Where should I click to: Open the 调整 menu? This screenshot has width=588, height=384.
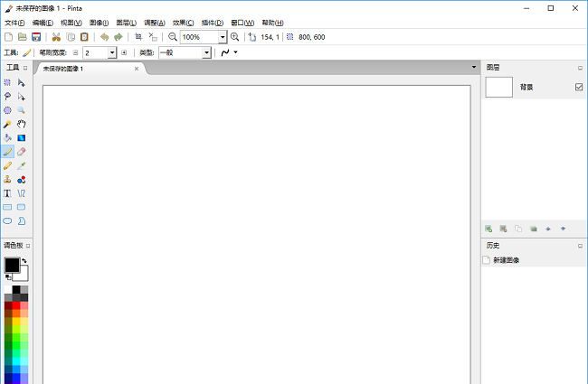155,22
